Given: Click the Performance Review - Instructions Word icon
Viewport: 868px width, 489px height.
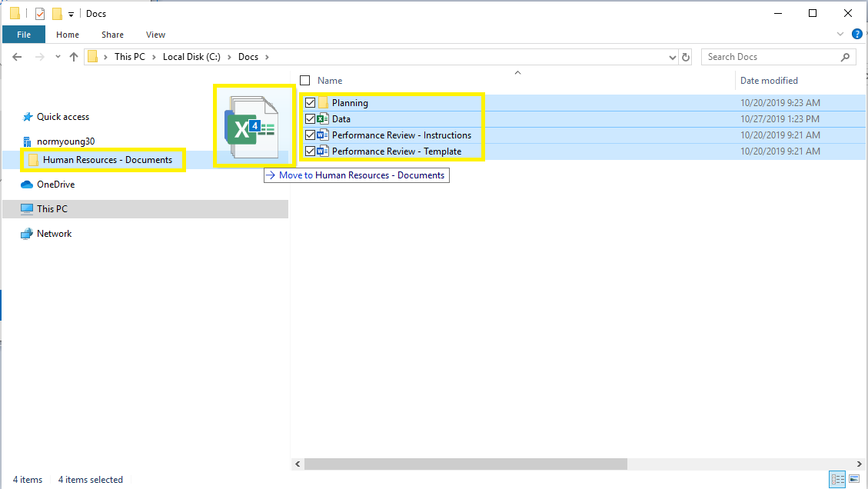Looking at the screenshot, I should pyautogui.click(x=323, y=135).
